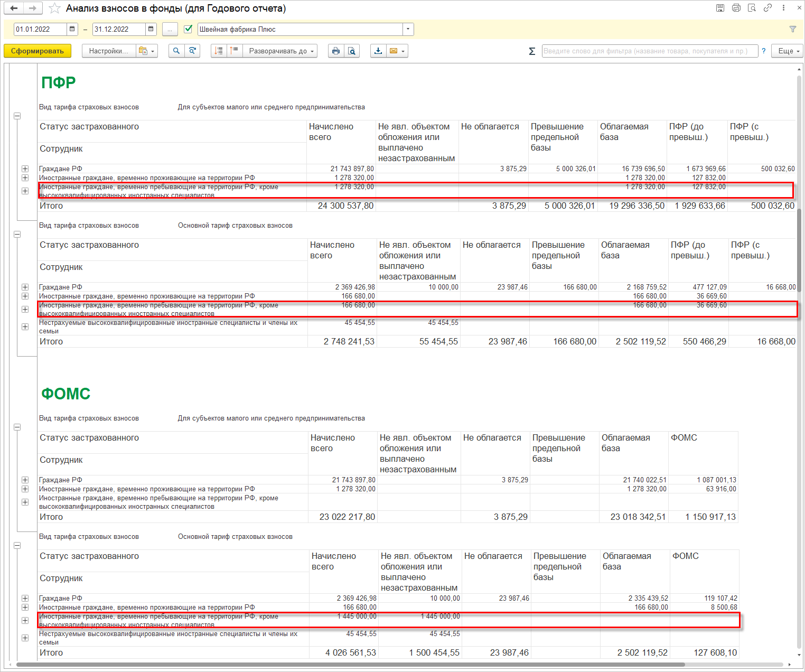The image size is (805, 672).
Task: Click the Сформировать button
Action: (38, 51)
